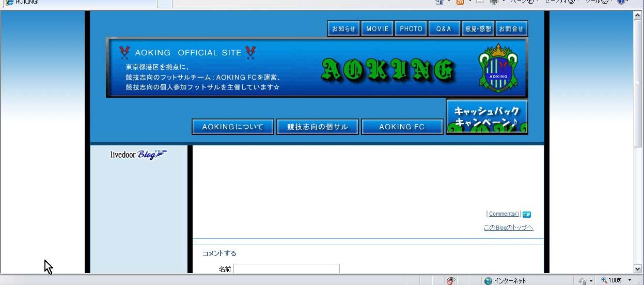Click the AOKINGについて button
Viewport: 644px width, 285px height.
pos(233,127)
